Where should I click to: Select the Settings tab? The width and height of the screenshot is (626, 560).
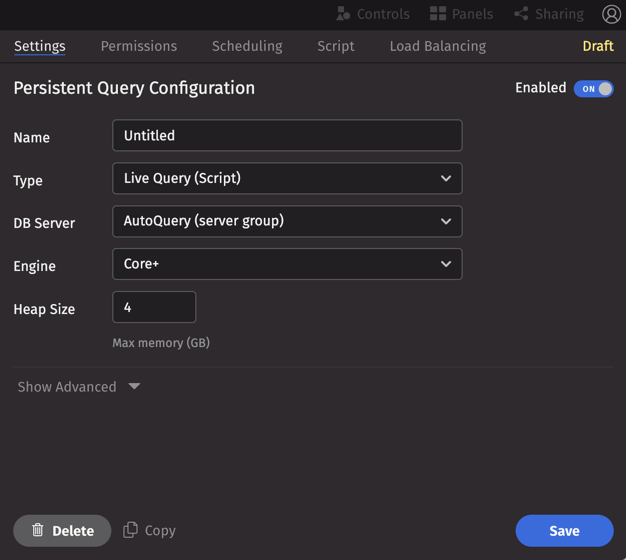(x=40, y=46)
